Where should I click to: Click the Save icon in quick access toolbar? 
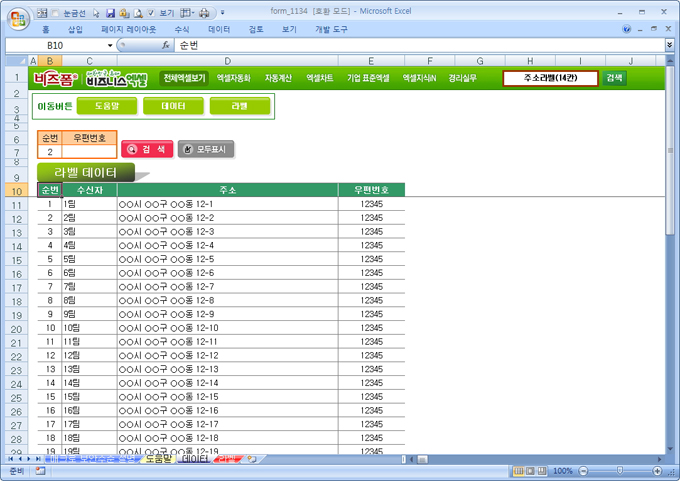(x=108, y=13)
